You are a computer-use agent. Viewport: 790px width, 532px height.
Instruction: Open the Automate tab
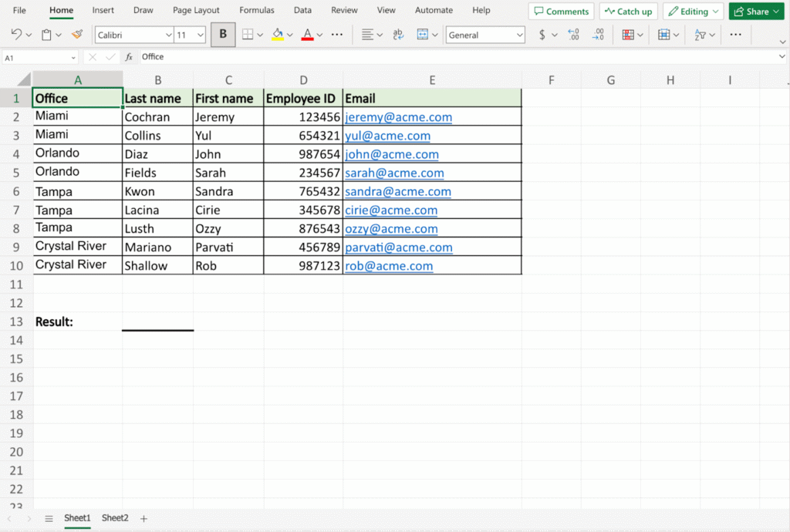434,10
